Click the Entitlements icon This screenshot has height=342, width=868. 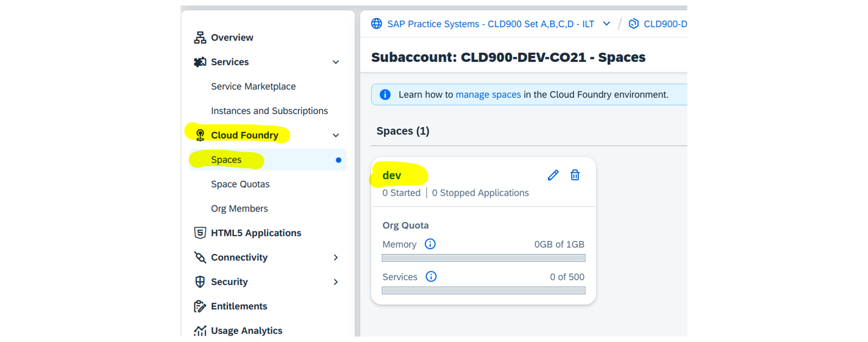coord(200,306)
